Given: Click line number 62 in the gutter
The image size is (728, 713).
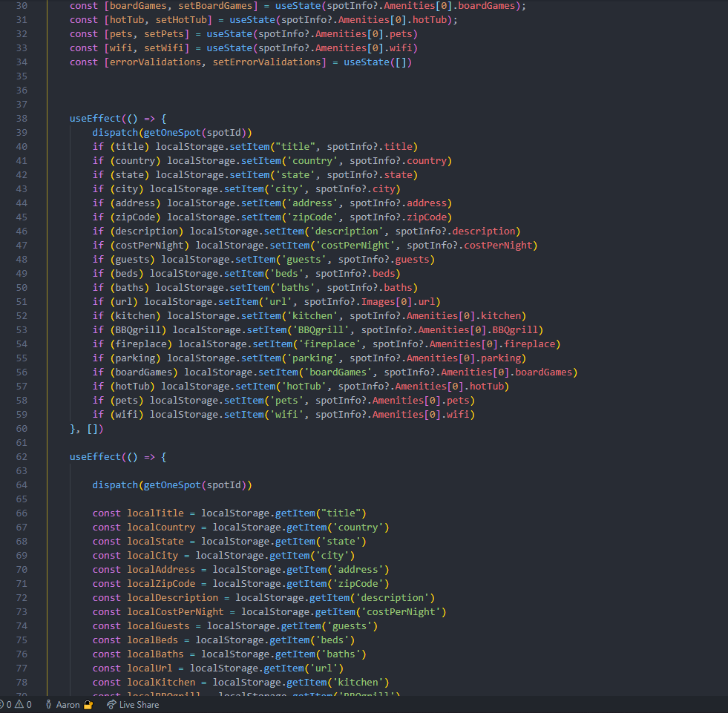Looking at the screenshot, I should pyautogui.click(x=22, y=457).
